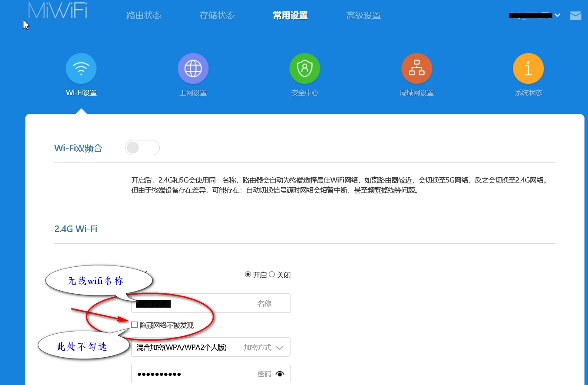
Task: Click the 上网设置 globe icon
Action: pos(193,69)
